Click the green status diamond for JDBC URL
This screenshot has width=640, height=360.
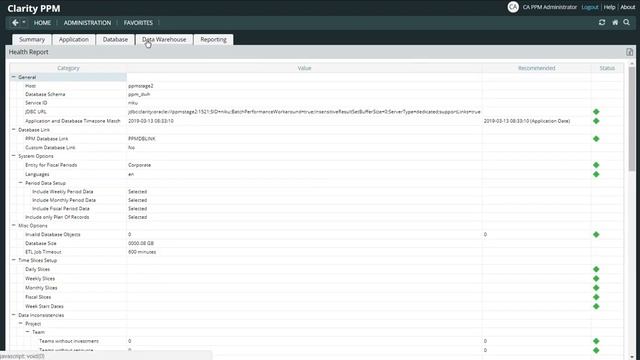(x=596, y=111)
